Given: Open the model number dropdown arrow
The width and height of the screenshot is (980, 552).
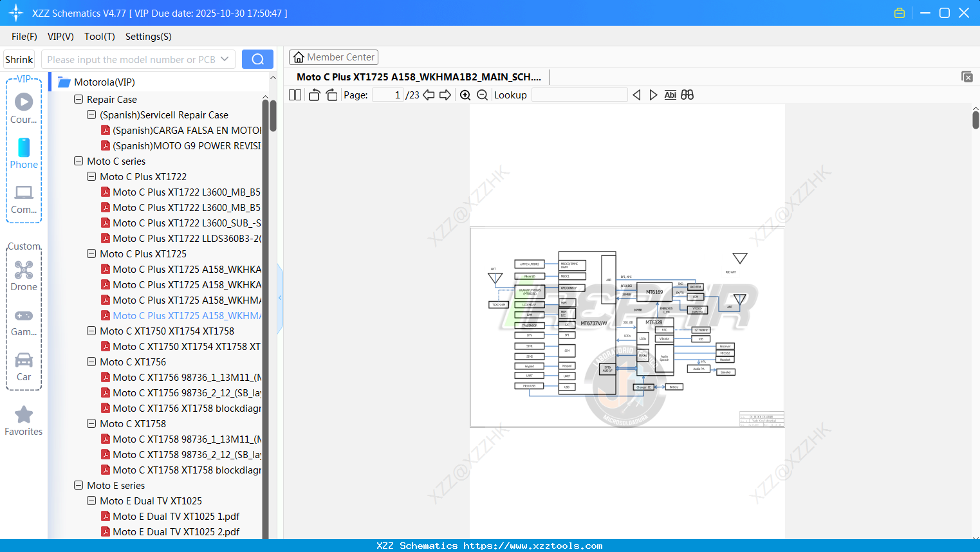Looking at the screenshot, I should (x=225, y=59).
